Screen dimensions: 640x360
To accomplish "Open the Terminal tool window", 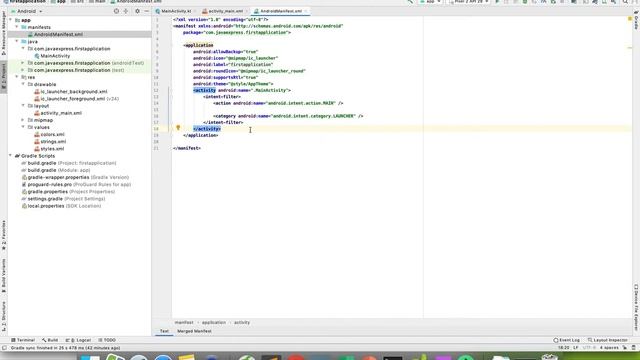I will click(x=23, y=340).
